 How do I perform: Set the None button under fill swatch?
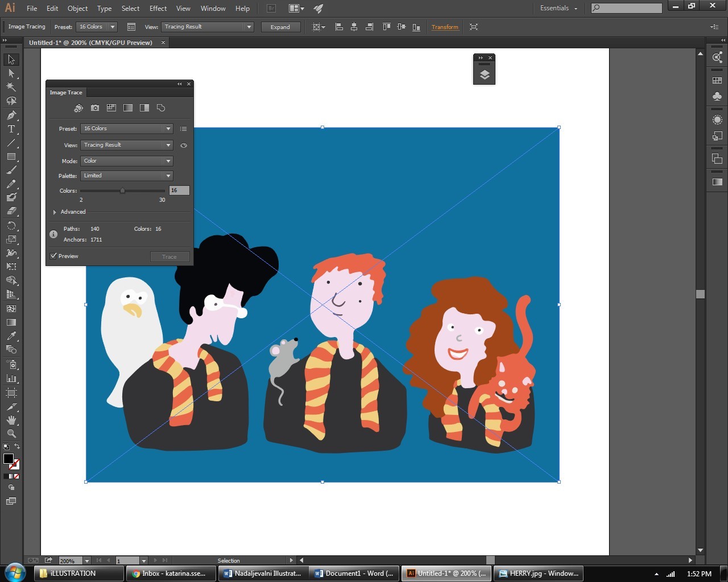click(16, 476)
